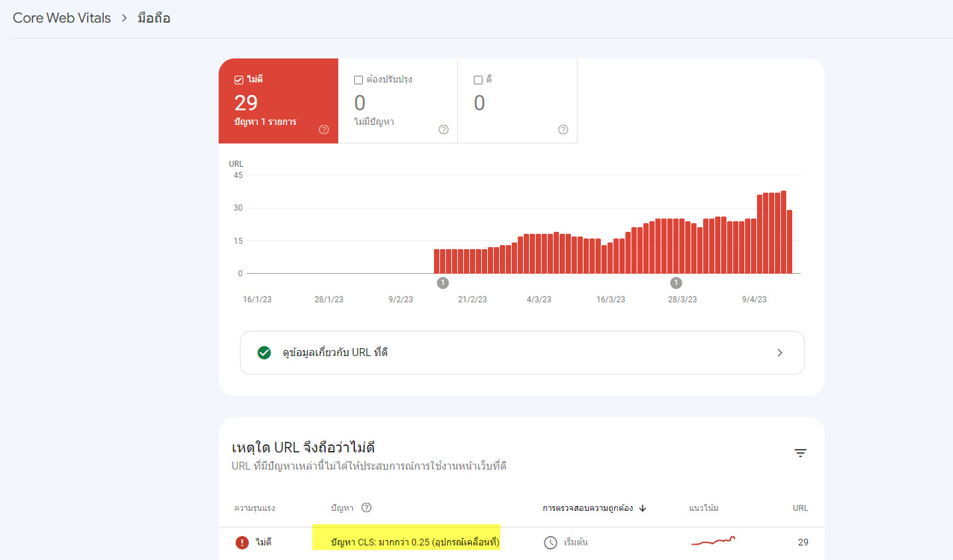
Task: Click the URL column header in table
Action: coord(800,508)
